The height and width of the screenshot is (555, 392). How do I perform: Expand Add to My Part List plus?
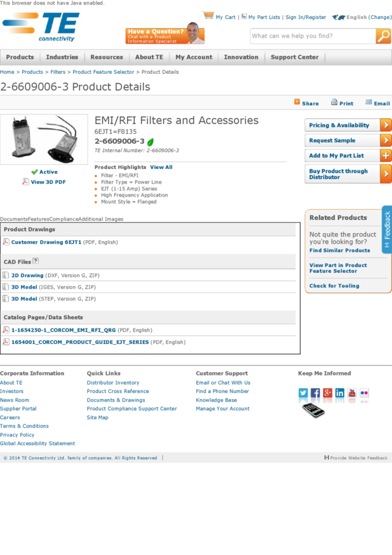click(385, 155)
